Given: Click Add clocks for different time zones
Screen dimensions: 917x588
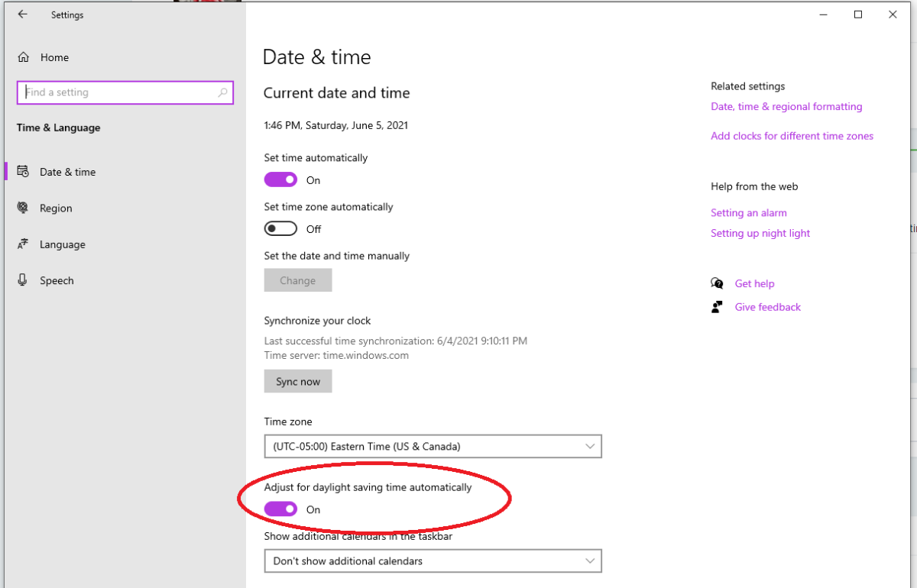Looking at the screenshot, I should click(x=792, y=136).
